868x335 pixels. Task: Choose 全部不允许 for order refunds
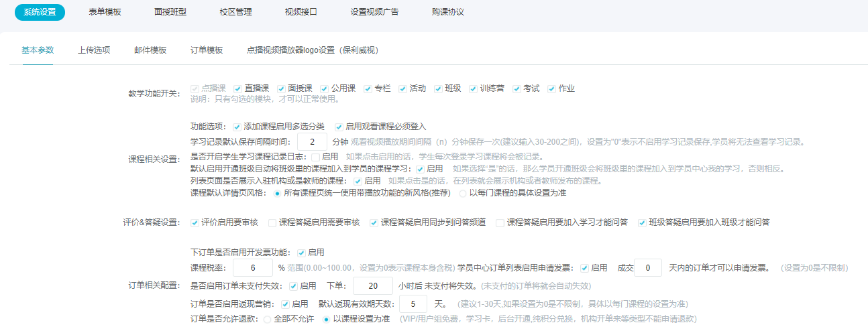point(267,320)
